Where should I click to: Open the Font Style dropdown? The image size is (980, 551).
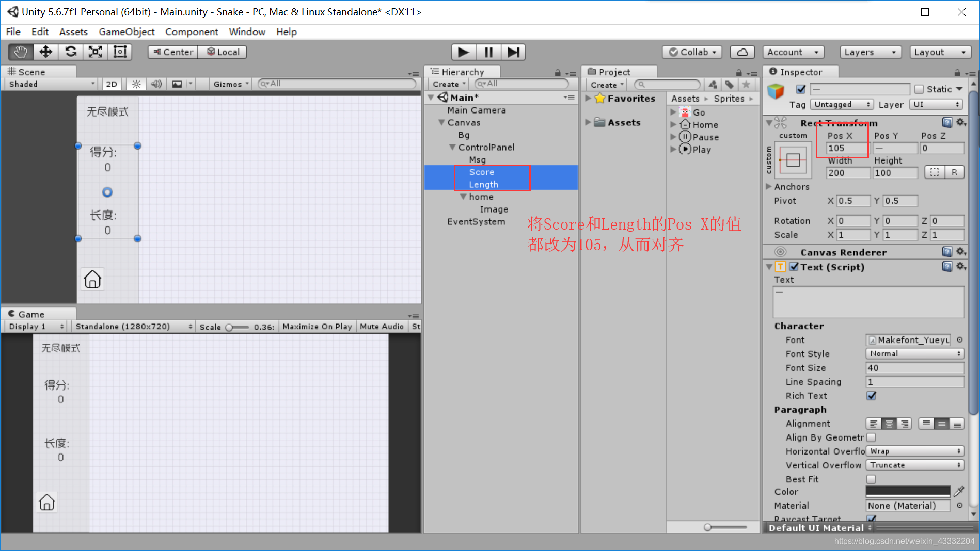[x=914, y=353]
